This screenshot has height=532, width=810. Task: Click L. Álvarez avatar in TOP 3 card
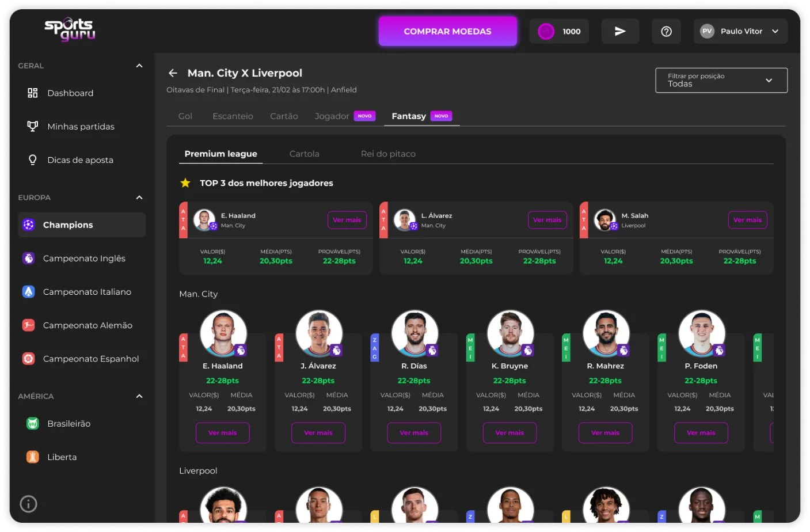click(x=405, y=220)
